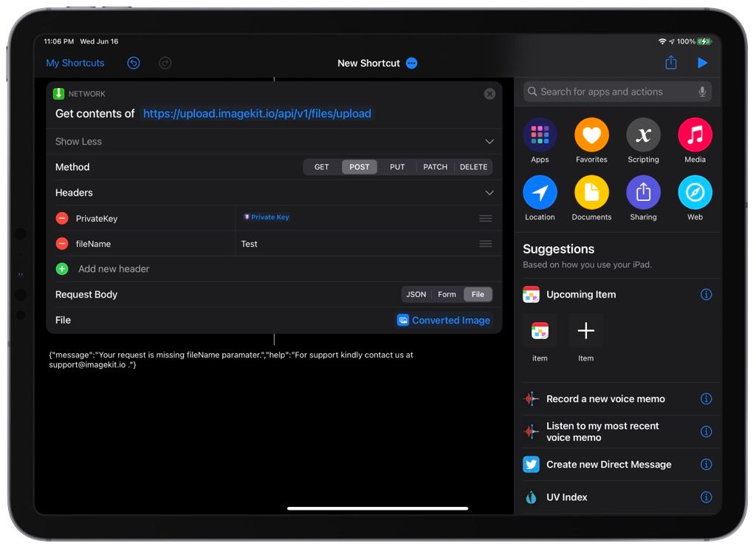Open the Web category
This screenshot has height=549, width=756.
tap(695, 198)
